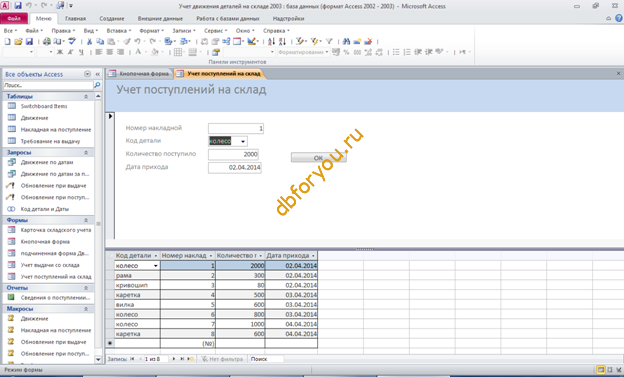Collapse the Запросы group
Image resolution: width=624 pixels, height=377 pixels.
coord(86,152)
